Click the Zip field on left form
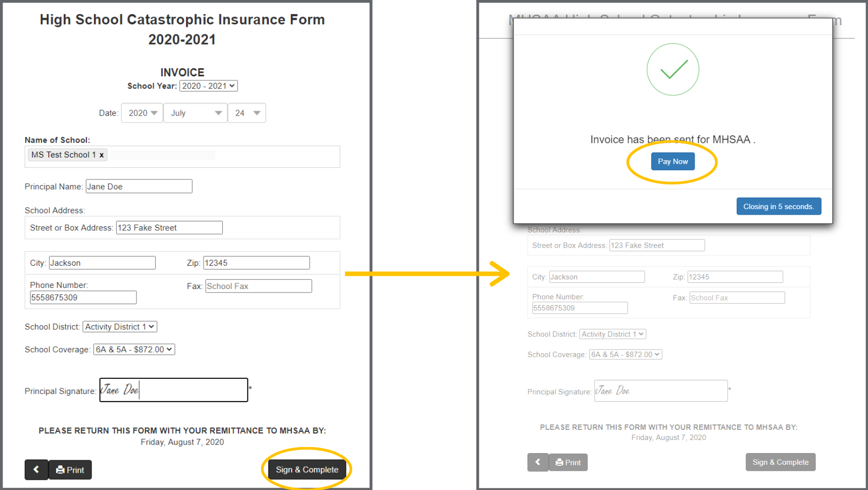 tap(256, 263)
